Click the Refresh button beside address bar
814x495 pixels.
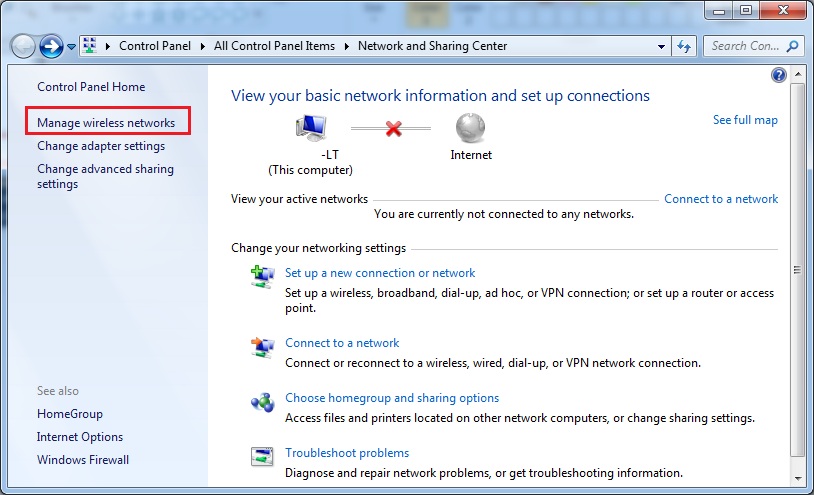[684, 46]
